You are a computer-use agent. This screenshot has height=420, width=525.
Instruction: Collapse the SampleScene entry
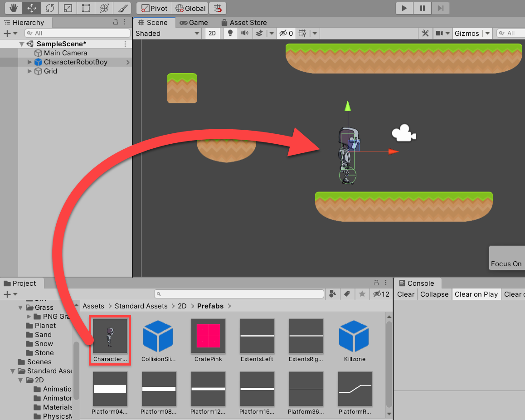pyautogui.click(x=22, y=44)
